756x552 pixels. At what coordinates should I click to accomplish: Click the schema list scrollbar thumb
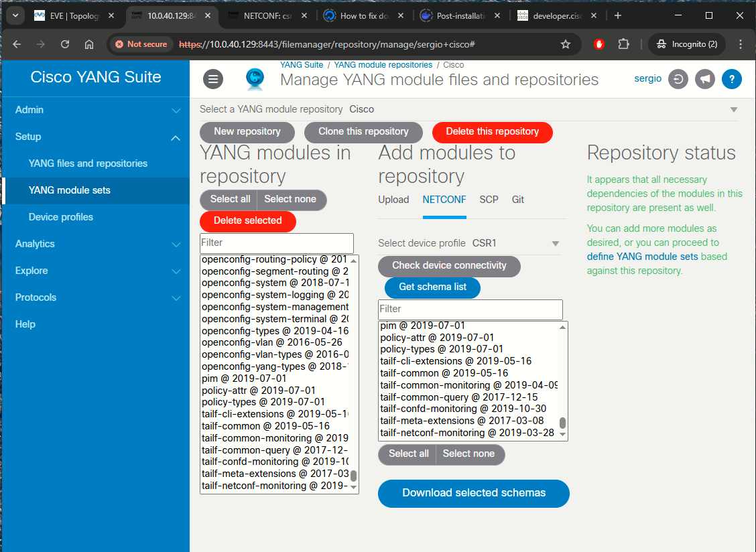[562, 423]
